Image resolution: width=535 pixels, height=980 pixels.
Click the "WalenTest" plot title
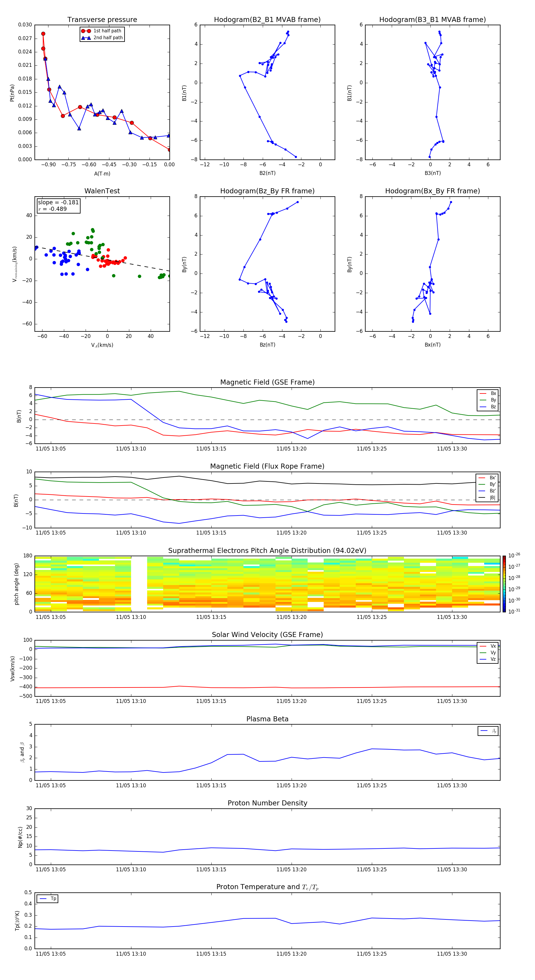(x=102, y=191)
